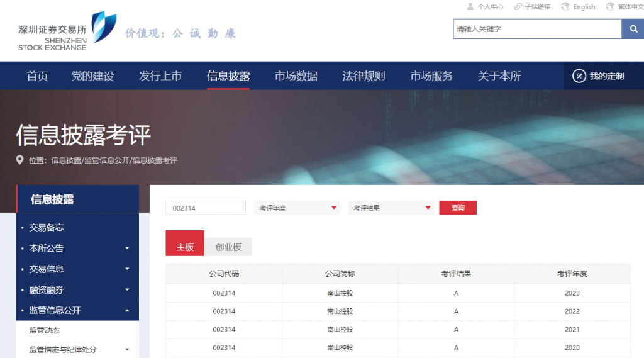Click the Shenzhen Stock Exchange logo
Image resolution: width=644 pixels, height=358 pixels.
[67, 31]
